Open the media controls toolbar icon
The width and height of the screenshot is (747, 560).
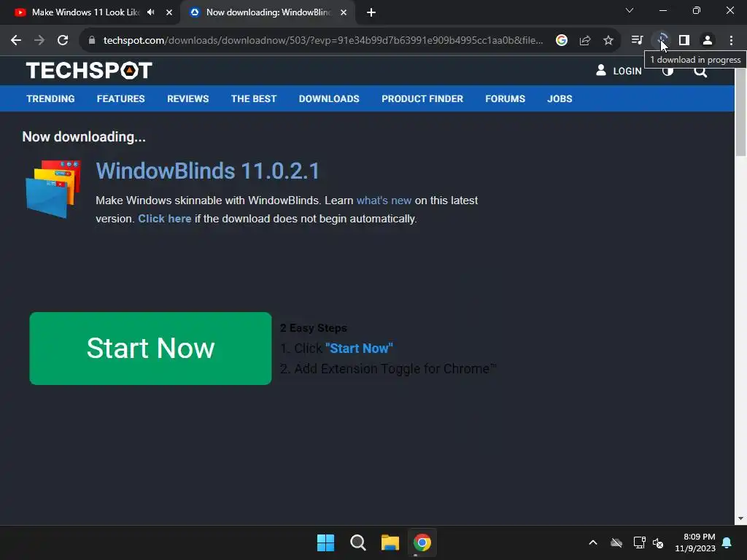point(637,41)
